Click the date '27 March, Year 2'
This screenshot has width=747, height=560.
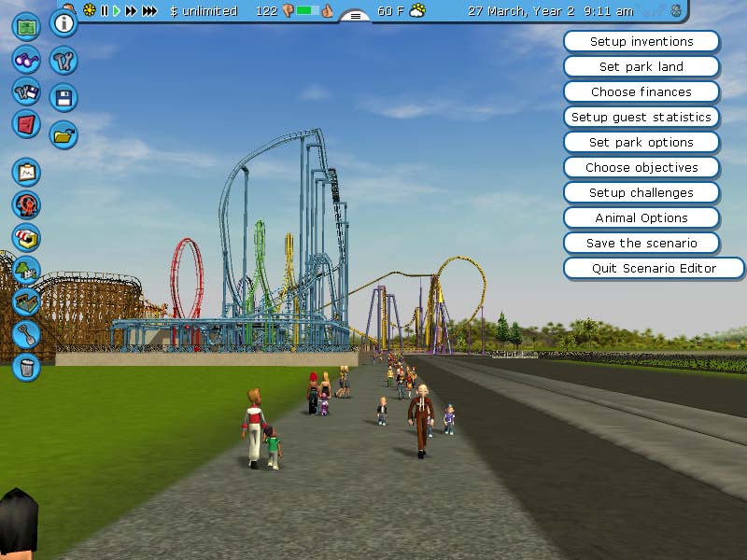point(521,11)
